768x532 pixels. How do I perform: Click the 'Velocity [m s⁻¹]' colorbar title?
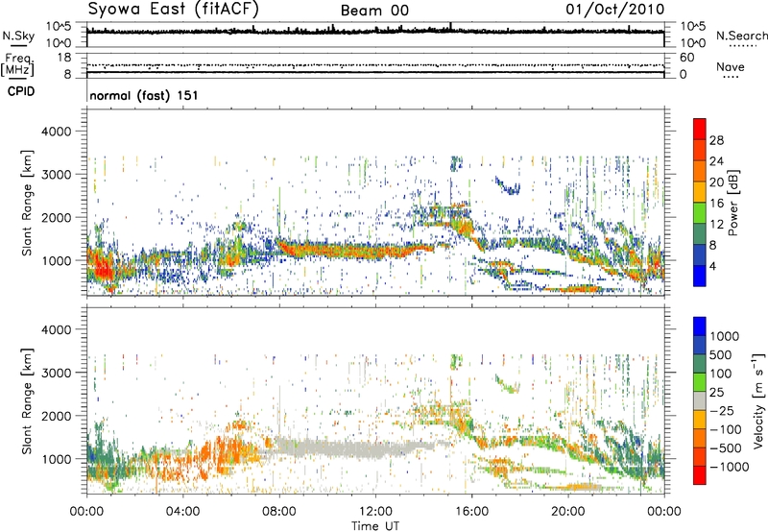pyautogui.click(x=758, y=400)
